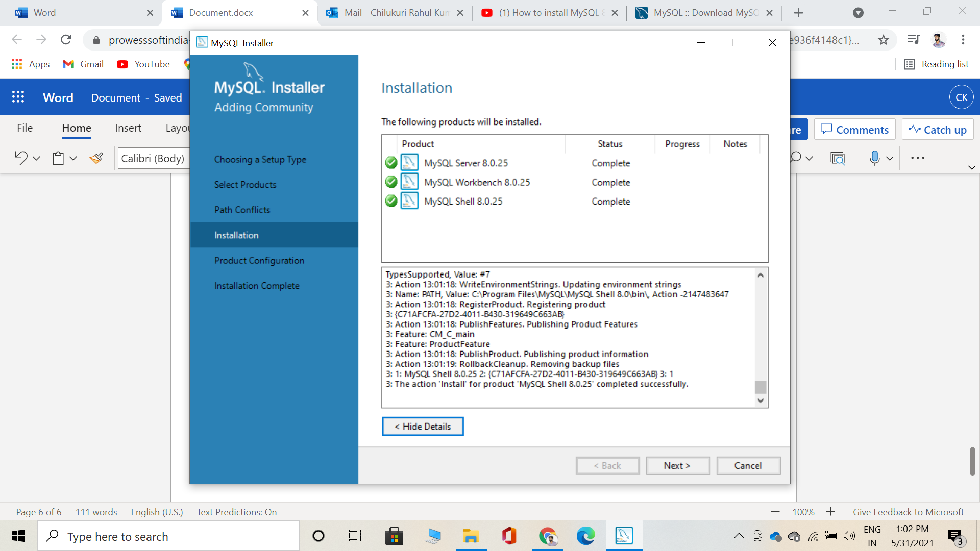This screenshot has width=980, height=551.
Task: Click zoom out minus in Word status bar
Action: (x=775, y=512)
